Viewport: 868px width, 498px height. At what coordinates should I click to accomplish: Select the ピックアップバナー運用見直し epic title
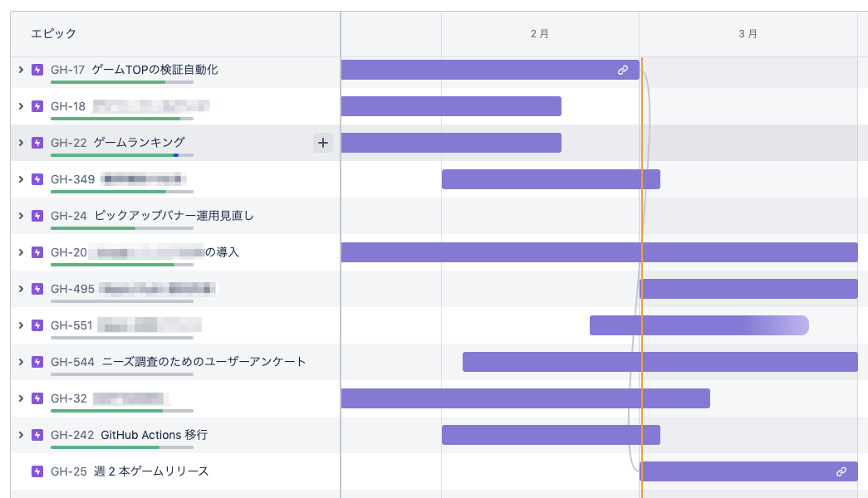(x=174, y=216)
